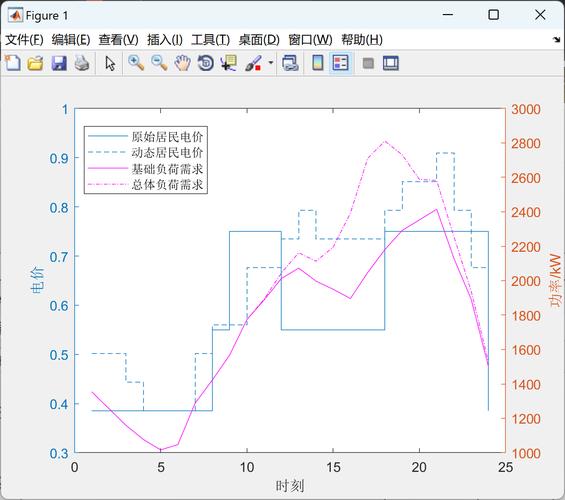Expand the Brush tool color dropdown arrow
This screenshot has width=565, height=500.
271,63
